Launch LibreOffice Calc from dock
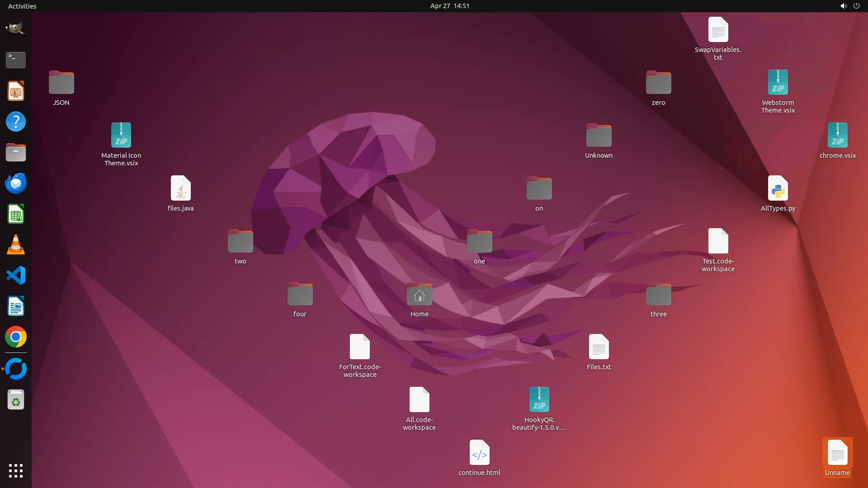868x488 pixels. [x=16, y=214]
